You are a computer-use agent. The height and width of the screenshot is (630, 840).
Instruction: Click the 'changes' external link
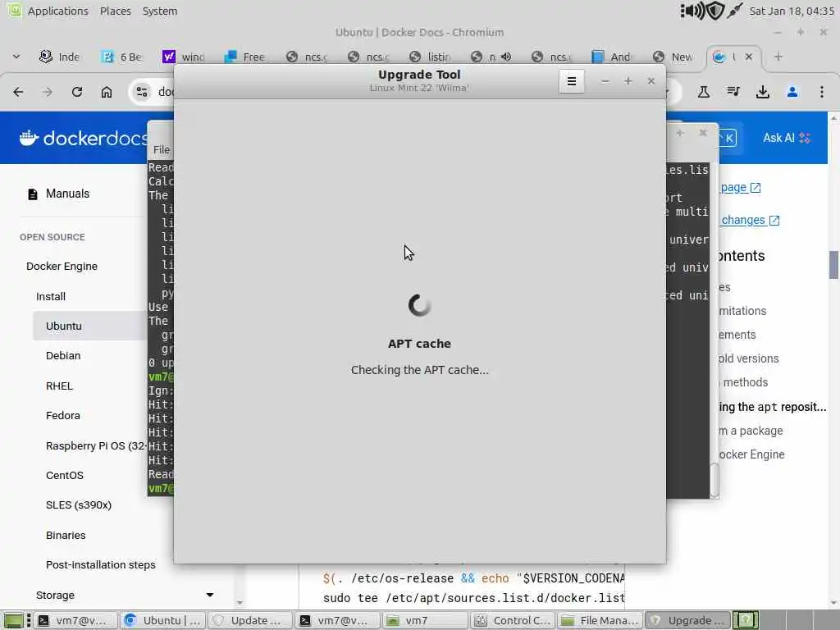coord(750,220)
